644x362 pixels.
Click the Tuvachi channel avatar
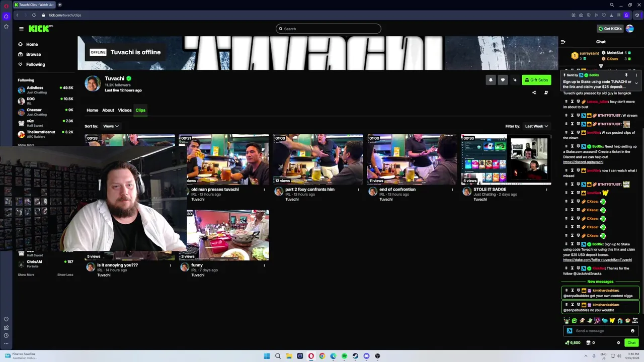93,83
